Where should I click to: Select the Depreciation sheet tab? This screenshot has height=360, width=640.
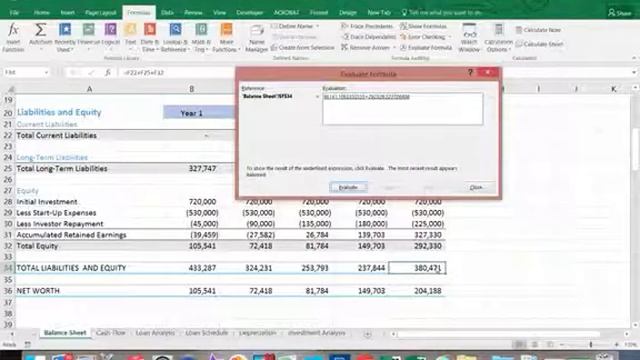[258, 333]
